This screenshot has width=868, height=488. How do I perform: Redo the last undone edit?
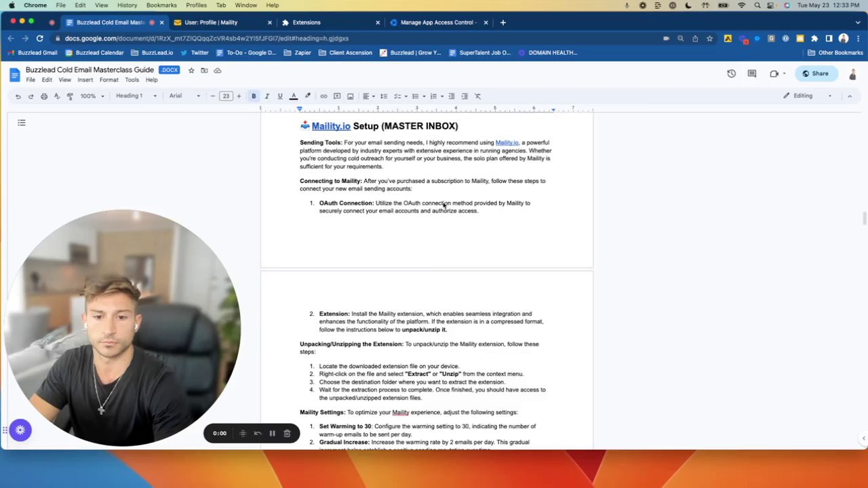coord(31,96)
